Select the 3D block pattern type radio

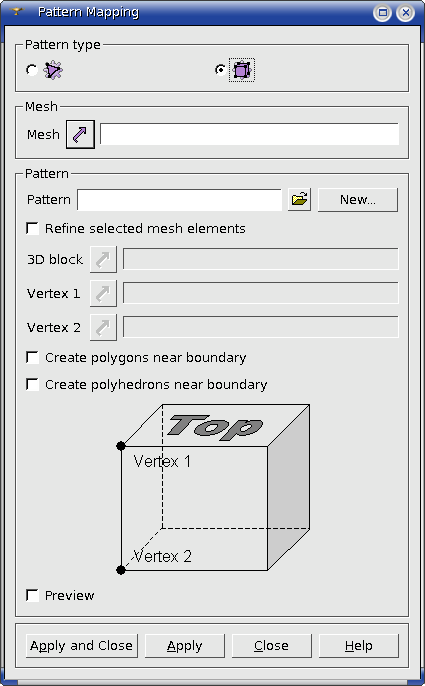(220, 70)
